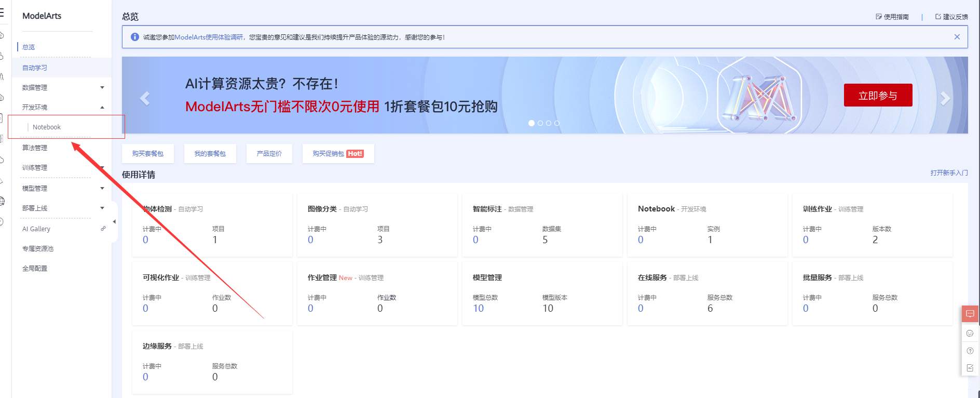Expand the 模型管理 menu arrow

(102, 188)
